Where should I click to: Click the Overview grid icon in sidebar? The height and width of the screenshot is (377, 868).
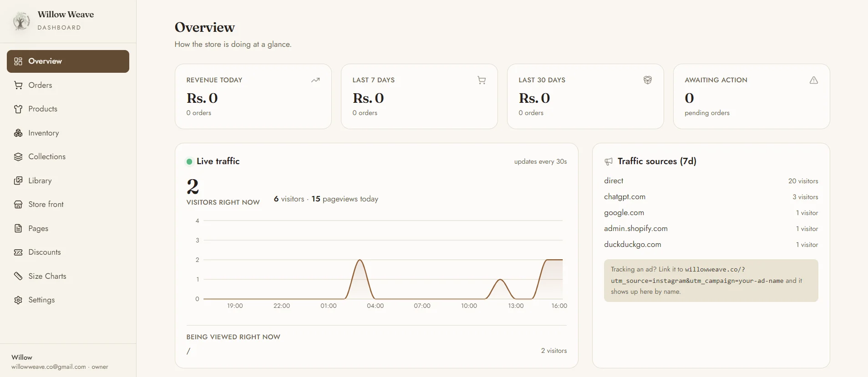(18, 61)
